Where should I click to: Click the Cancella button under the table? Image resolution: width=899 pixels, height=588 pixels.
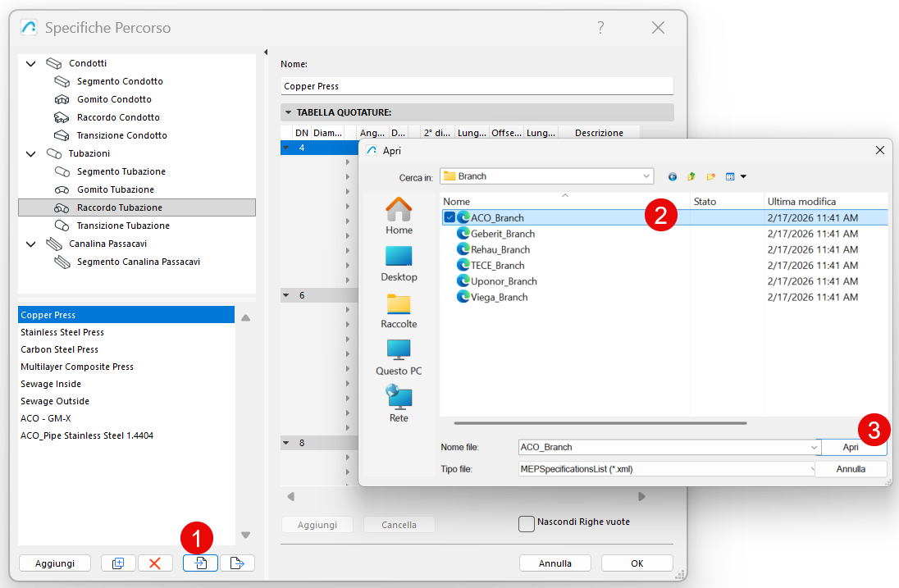click(x=399, y=524)
